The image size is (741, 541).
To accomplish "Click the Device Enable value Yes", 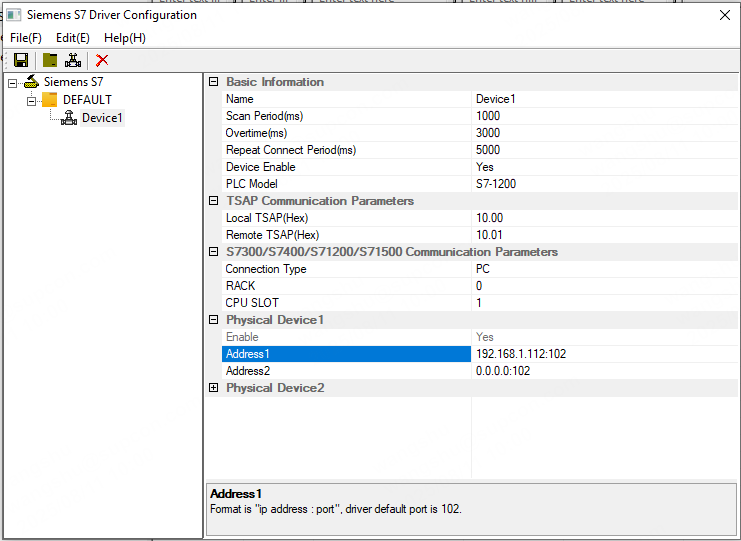I will pos(485,167).
